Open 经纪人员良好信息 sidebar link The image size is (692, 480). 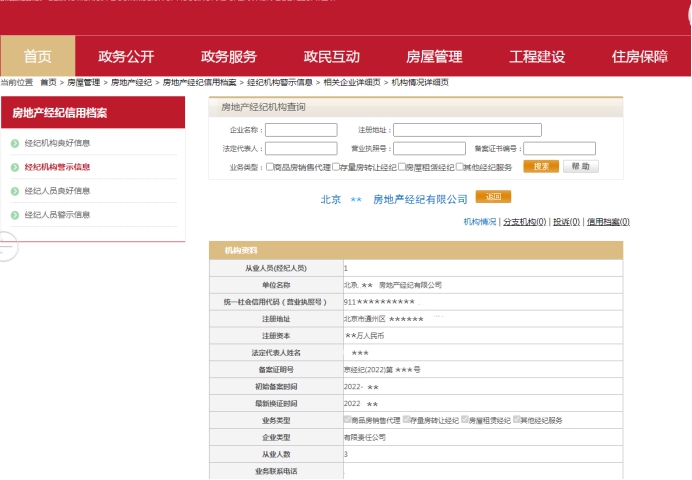coord(57,191)
